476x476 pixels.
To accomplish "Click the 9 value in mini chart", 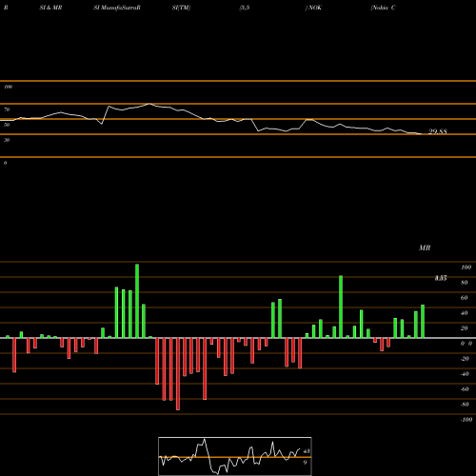I will (305, 463).
